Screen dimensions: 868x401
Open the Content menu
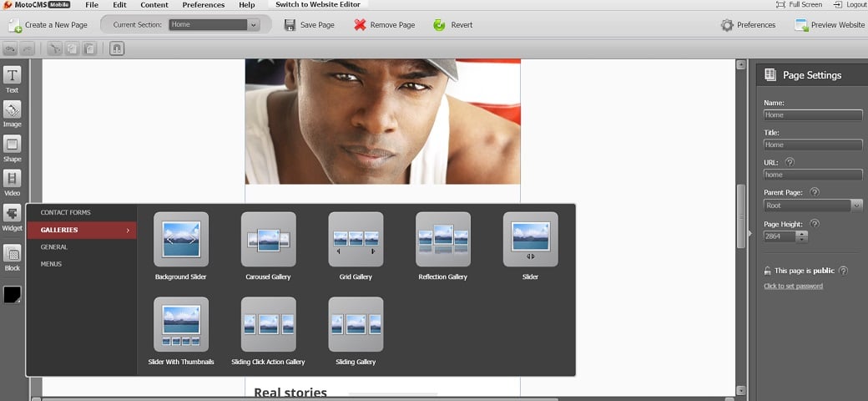tap(154, 5)
